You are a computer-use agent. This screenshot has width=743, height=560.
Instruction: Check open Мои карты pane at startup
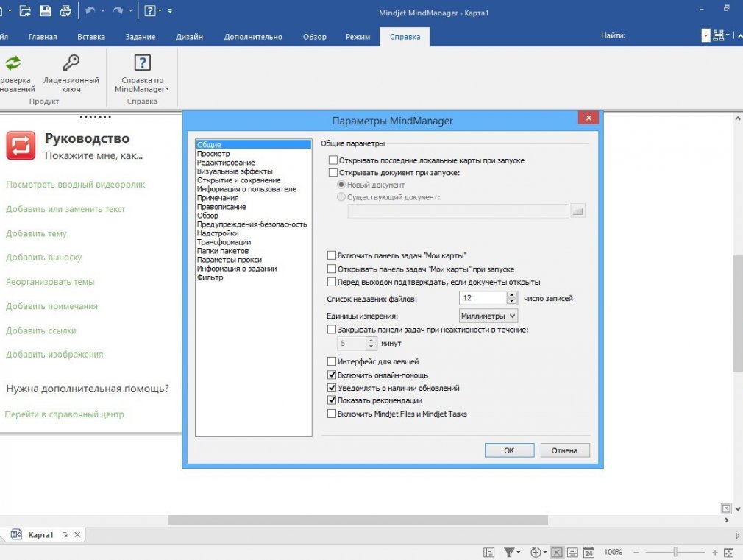(332, 269)
